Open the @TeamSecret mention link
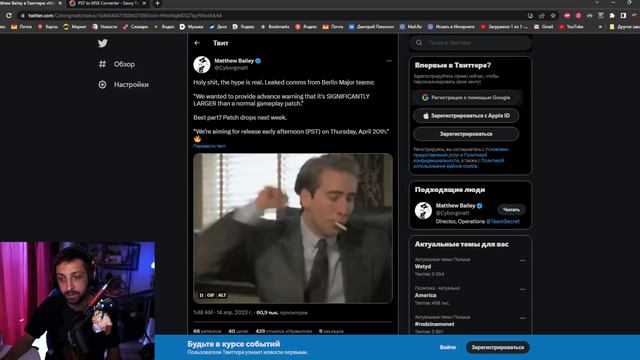This screenshot has width=640, height=360. 503,222
